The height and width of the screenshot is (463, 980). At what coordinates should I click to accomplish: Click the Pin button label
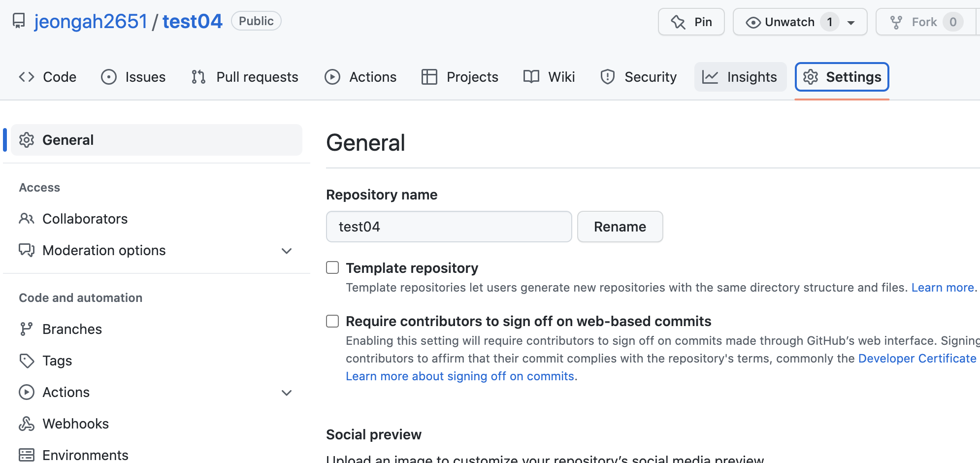(703, 22)
